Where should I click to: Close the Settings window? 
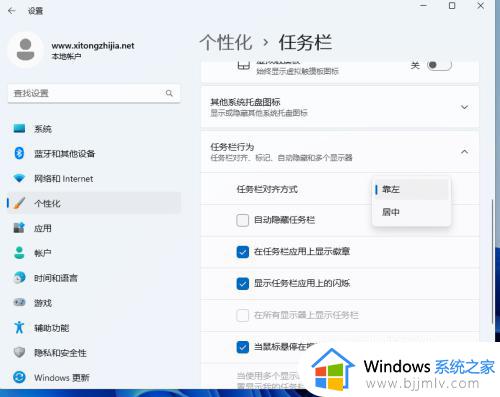click(481, 6)
